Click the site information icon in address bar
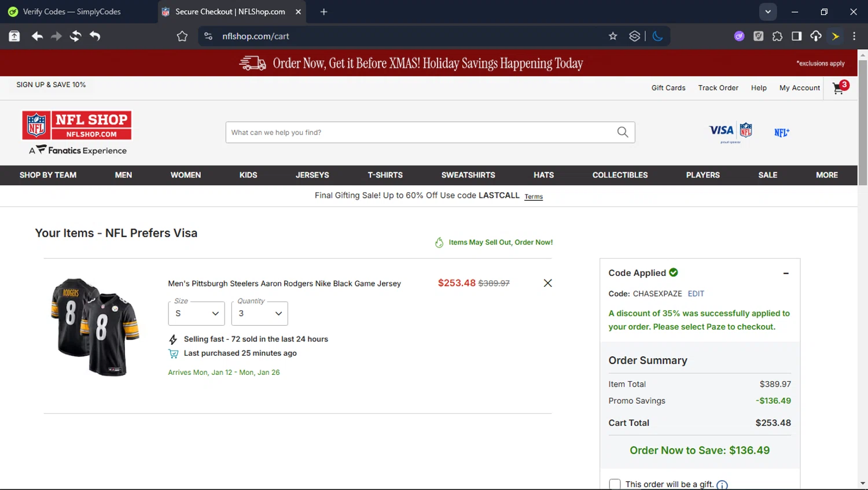Screen dimensions: 868x490 tap(208, 36)
